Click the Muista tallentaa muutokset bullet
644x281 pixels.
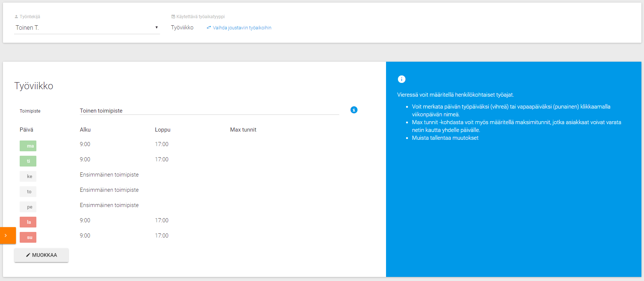point(445,138)
